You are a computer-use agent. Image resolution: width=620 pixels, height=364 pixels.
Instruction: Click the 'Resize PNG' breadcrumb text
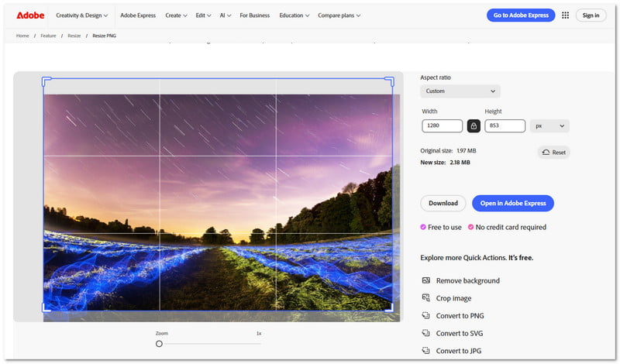coord(105,36)
